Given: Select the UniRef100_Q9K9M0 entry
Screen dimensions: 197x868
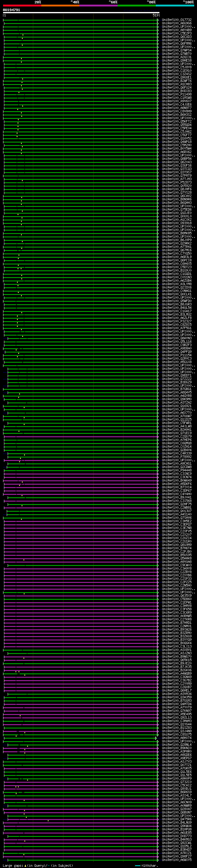Looking at the screenshot, I should click(x=176, y=399).
